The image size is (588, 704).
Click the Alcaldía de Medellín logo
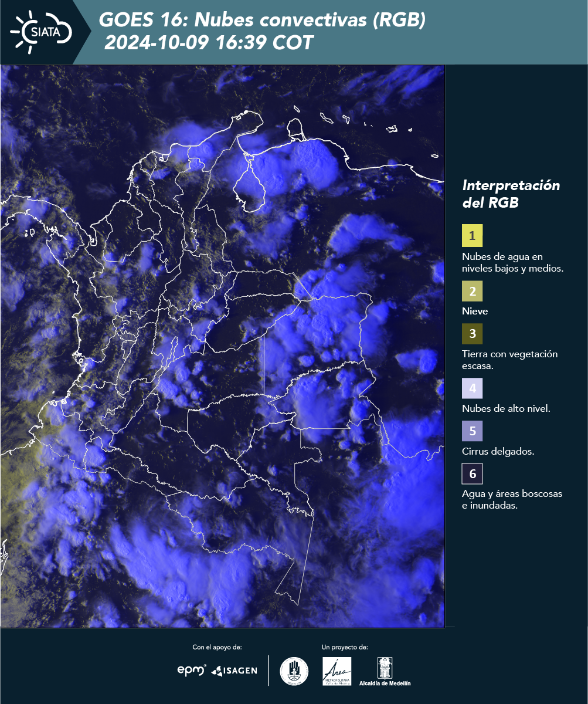[385, 671]
